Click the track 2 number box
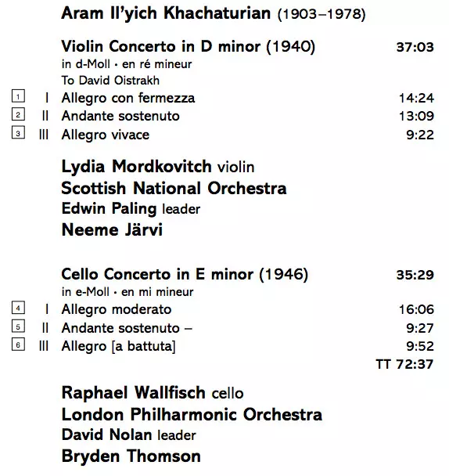Image resolution: width=449 pixels, height=476 pixels. (x=18, y=114)
